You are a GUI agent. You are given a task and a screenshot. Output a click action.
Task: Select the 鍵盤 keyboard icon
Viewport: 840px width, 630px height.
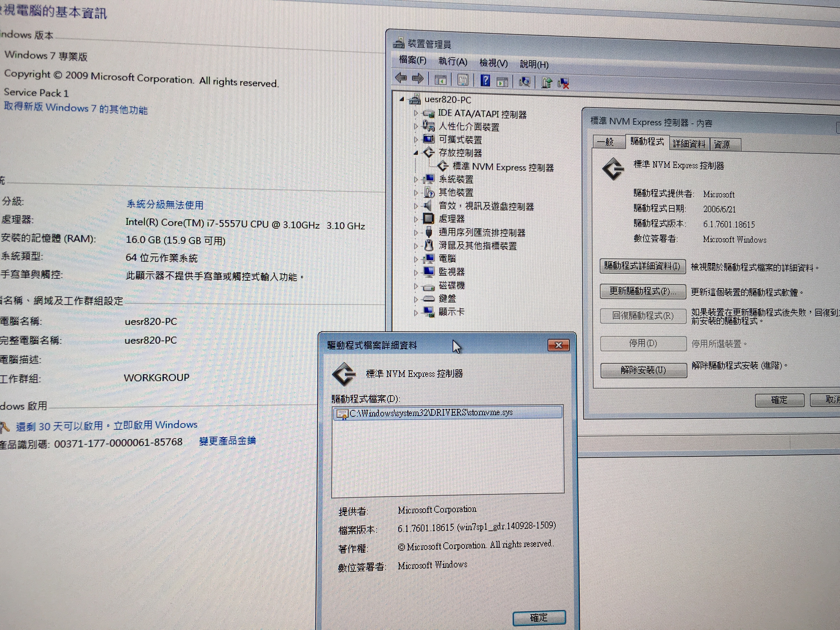[429, 299]
